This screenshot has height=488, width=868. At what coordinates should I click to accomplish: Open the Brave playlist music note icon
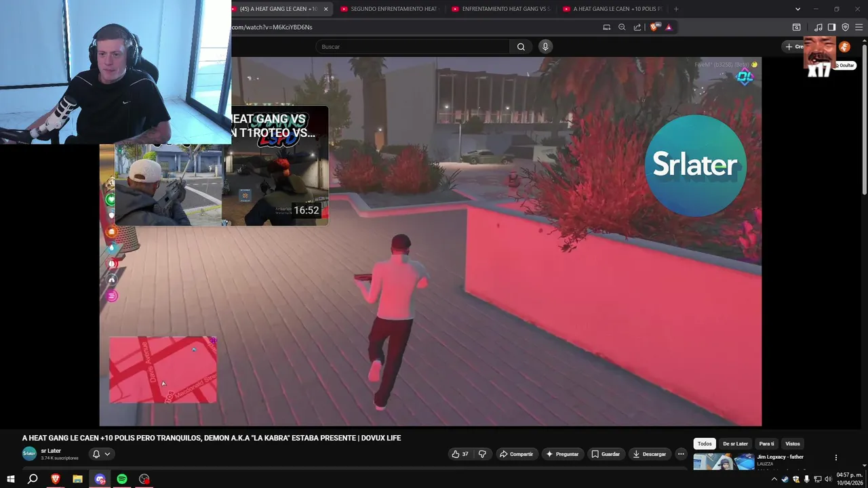(x=818, y=27)
